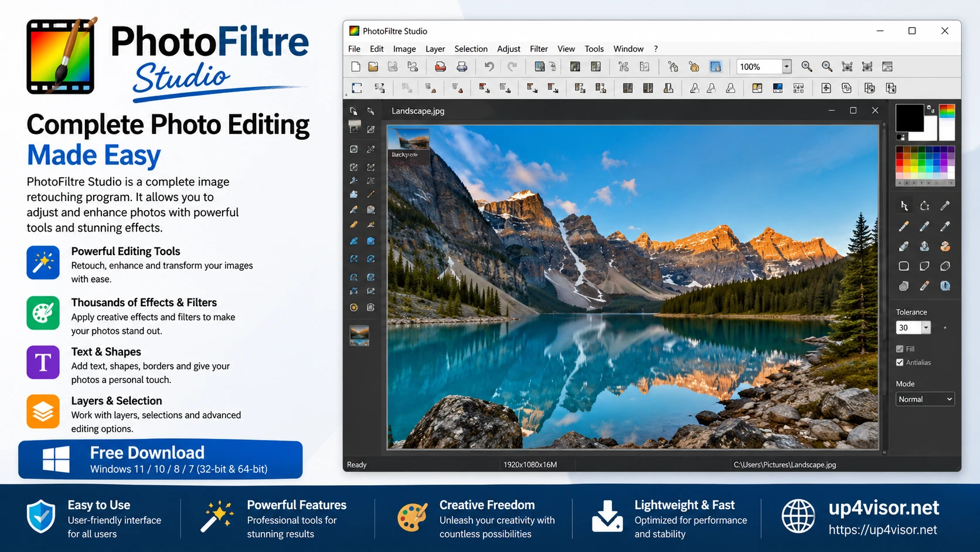Click the Landscape.jpg window title
The image size is (980, 552).
tap(418, 111)
